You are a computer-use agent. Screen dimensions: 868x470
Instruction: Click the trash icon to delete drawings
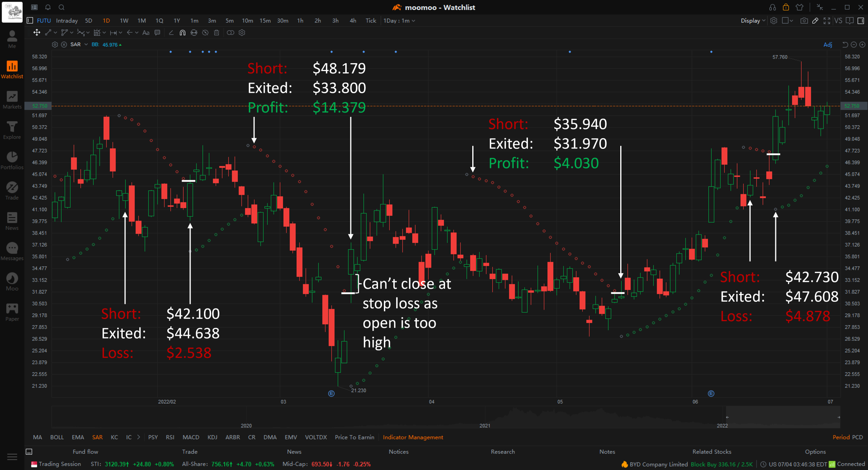(x=217, y=33)
